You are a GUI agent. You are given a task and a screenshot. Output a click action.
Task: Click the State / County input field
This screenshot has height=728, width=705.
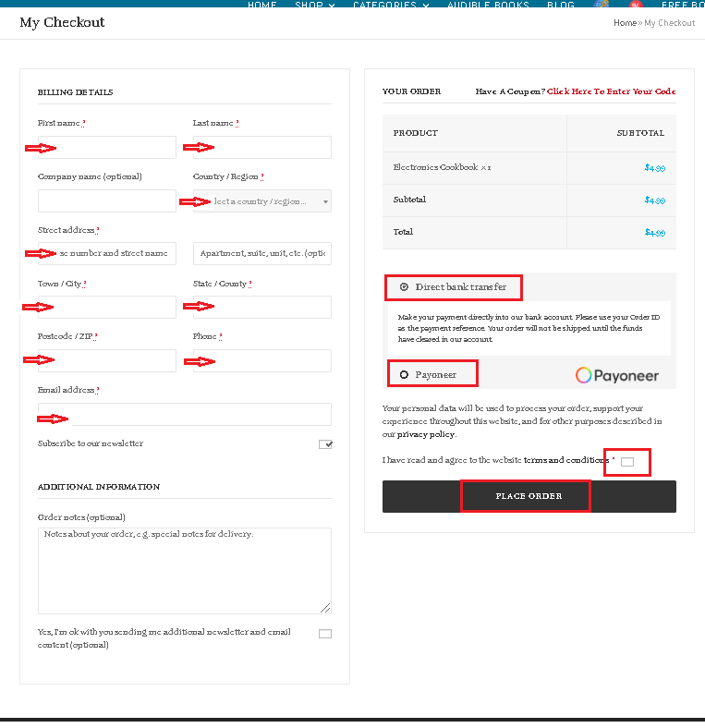261,307
